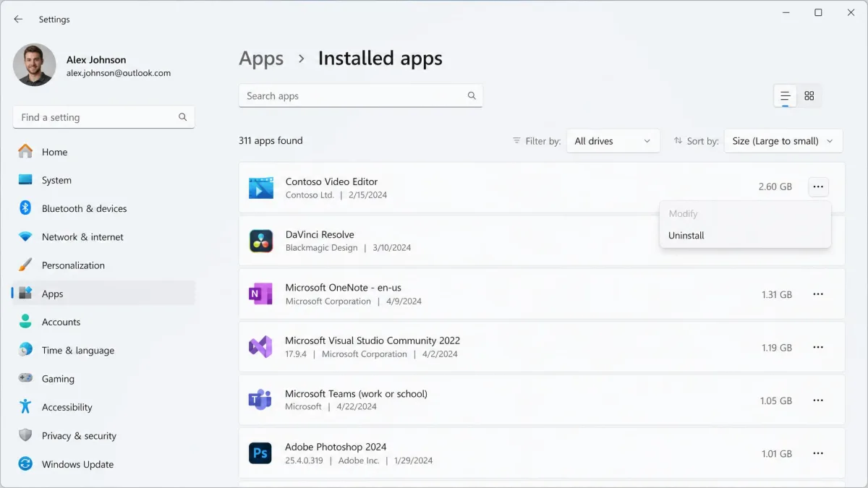Click "Microsoft OneNote - en-us" app name
Image resolution: width=868 pixels, height=488 pixels.
click(x=344, y=288)
